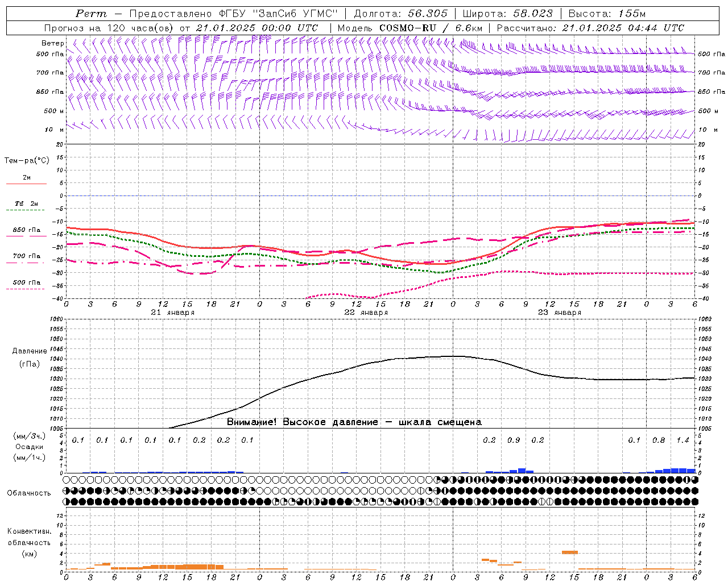
Task: Click the "500 м" wind level label on left
Action: click(x=54, y=111)
